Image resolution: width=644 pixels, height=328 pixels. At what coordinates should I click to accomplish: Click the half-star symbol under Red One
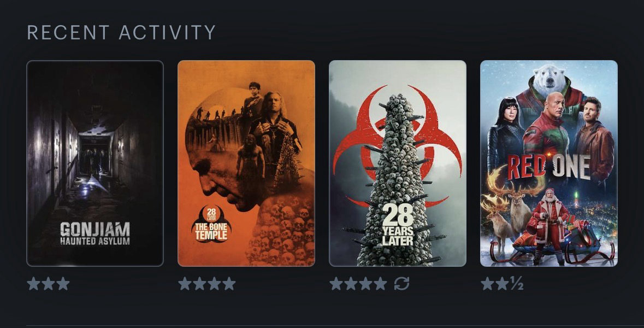point(517,284)
